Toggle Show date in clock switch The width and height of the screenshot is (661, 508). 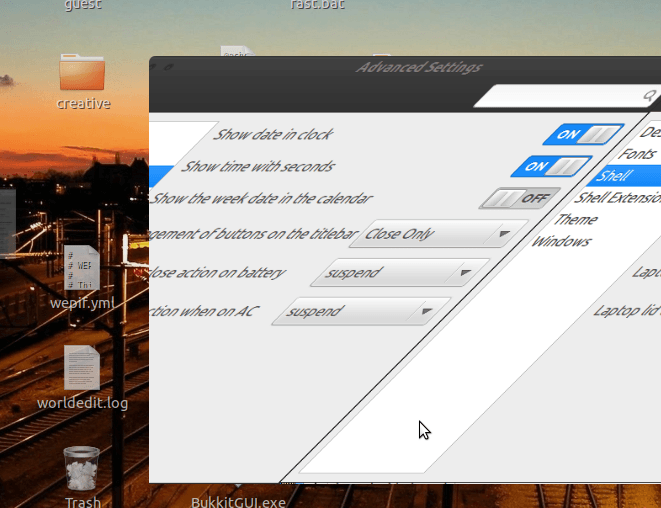coord(583,134)
